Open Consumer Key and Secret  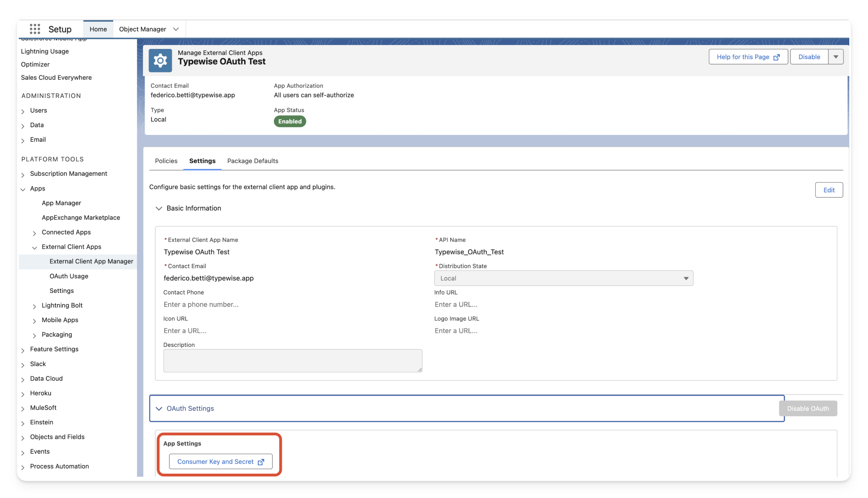tap(220, 462)
